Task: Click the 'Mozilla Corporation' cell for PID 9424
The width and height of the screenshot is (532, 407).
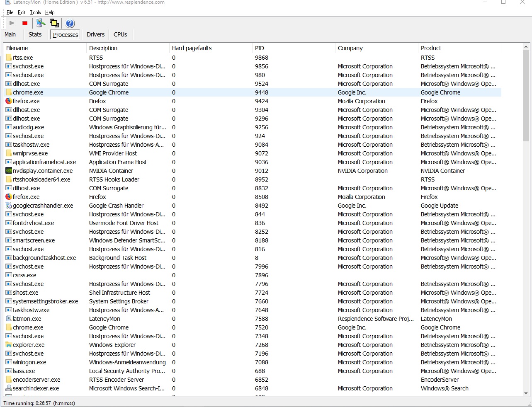Action: (x=362, y=101)
